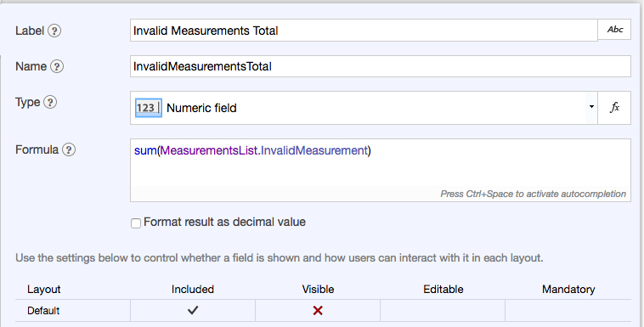Image resolution: width=644 pixels, height=327 pixels.
Task: Click 'sum' in the formula
Action: 145,151
